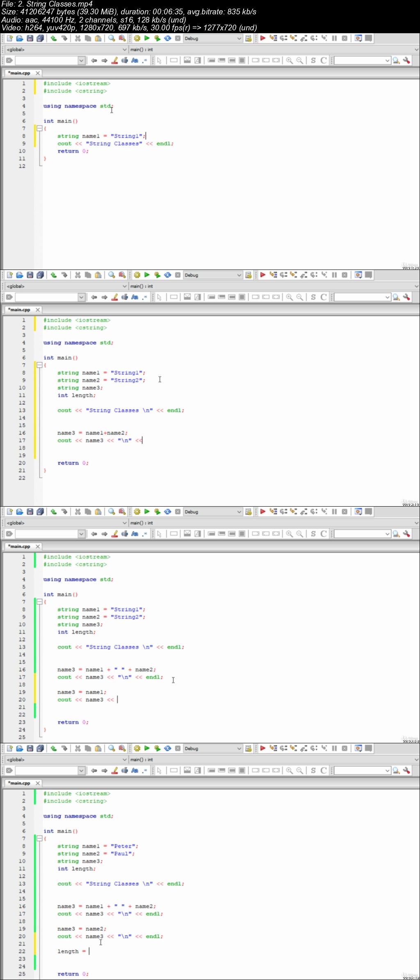Click Step into icon in frame with "Peter"

coord(293,748)
